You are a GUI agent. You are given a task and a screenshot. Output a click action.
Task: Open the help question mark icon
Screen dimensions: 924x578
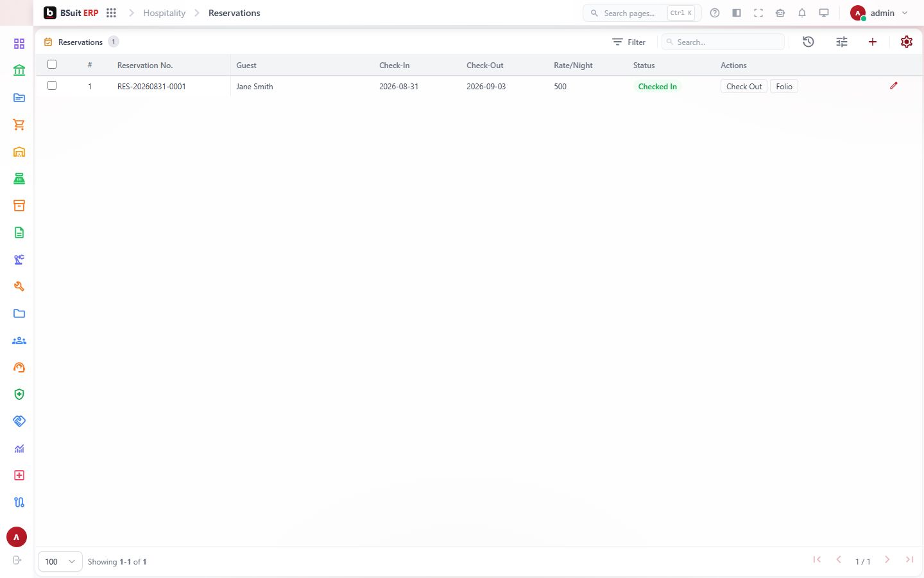(715, 13)
